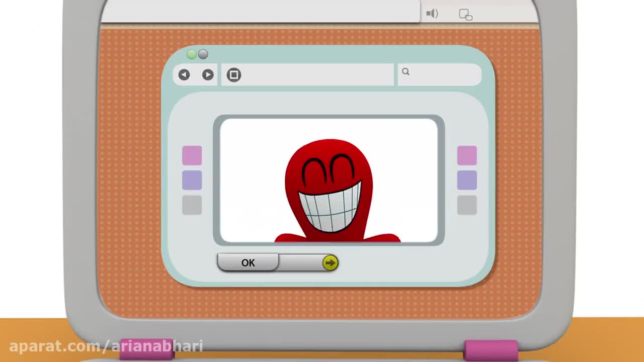Click inside the empty address bar
Image resolution: width=644 pixels, height=362 pixels.
pos(317,75)
